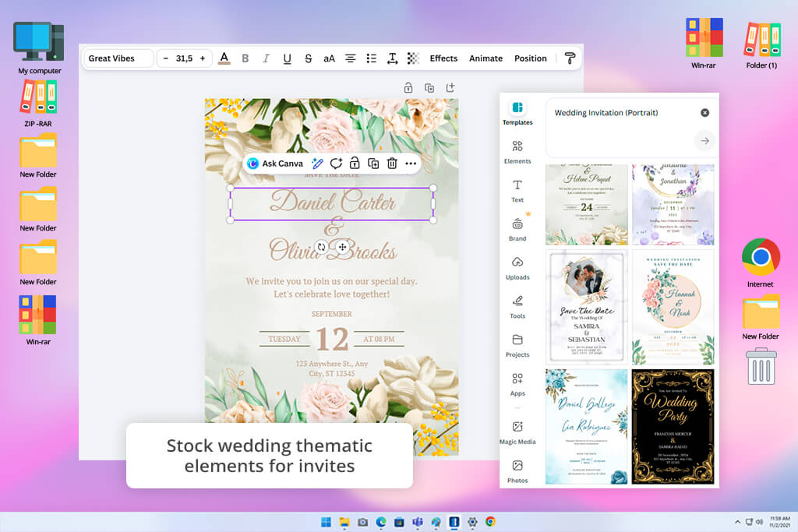This screenshot has height=532, width=798.
Task: Duplicate the selected text element
Action: (x=373, y=164)
